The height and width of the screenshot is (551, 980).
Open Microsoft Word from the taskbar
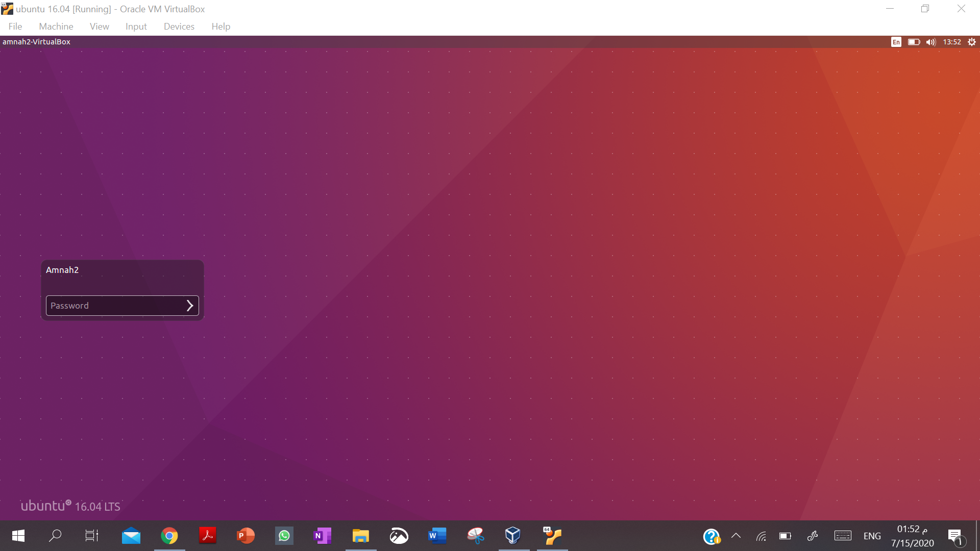point(437,536)
